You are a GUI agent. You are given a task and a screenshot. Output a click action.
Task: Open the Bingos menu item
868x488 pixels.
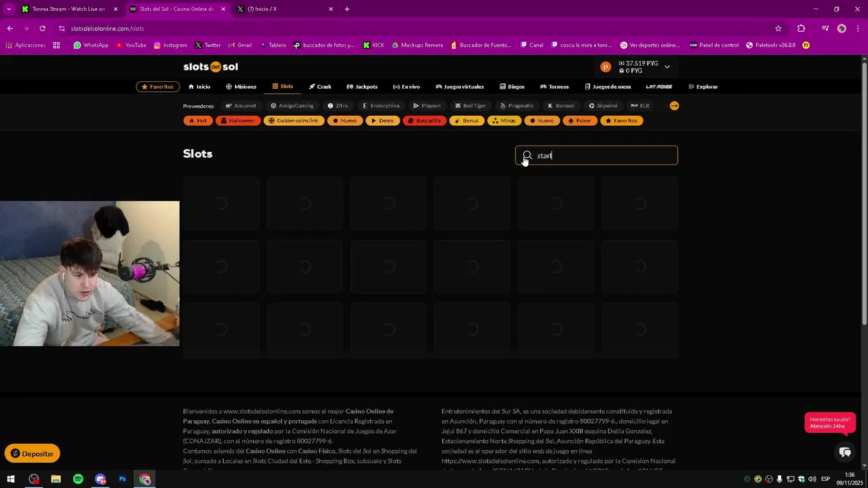[x=512, y=87]
